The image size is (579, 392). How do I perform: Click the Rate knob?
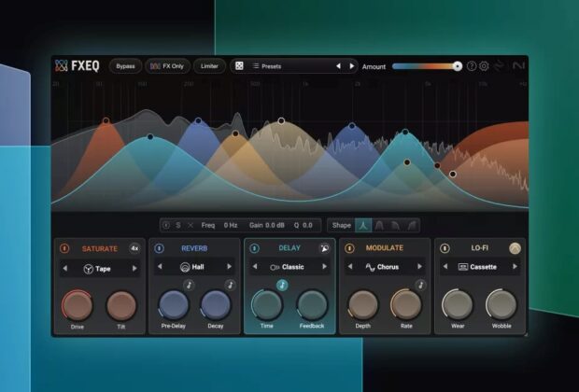point(406,305)
